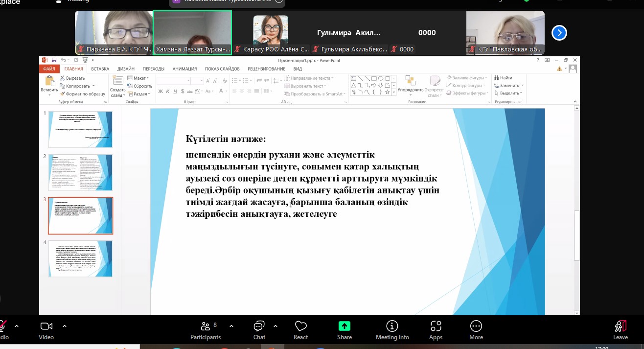Expand the Participants options arrow
The width and height of the screenshot is (644, 349).
(231, 326)
